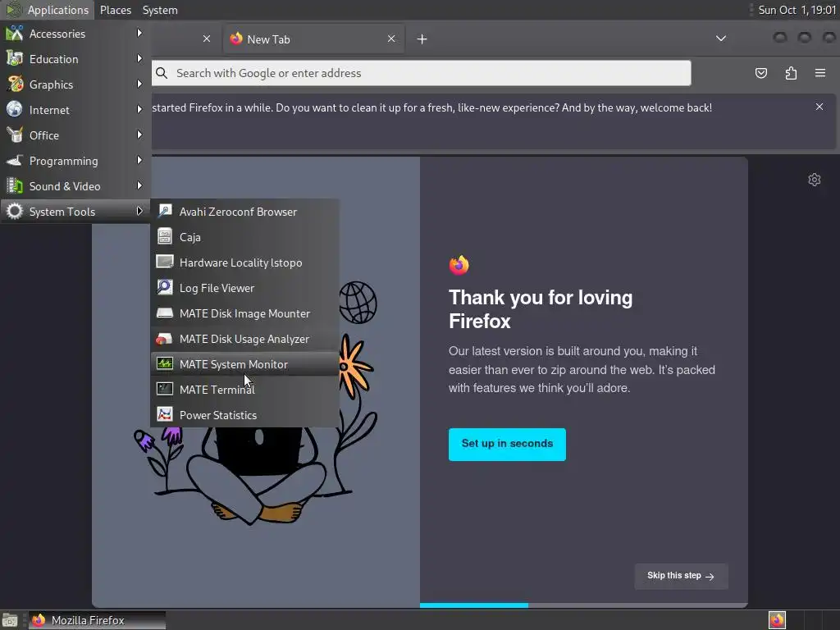Click the Log File Viewer magnifier icon
Viewport: 840px width, 630px height.
click(x=164, y=288)
